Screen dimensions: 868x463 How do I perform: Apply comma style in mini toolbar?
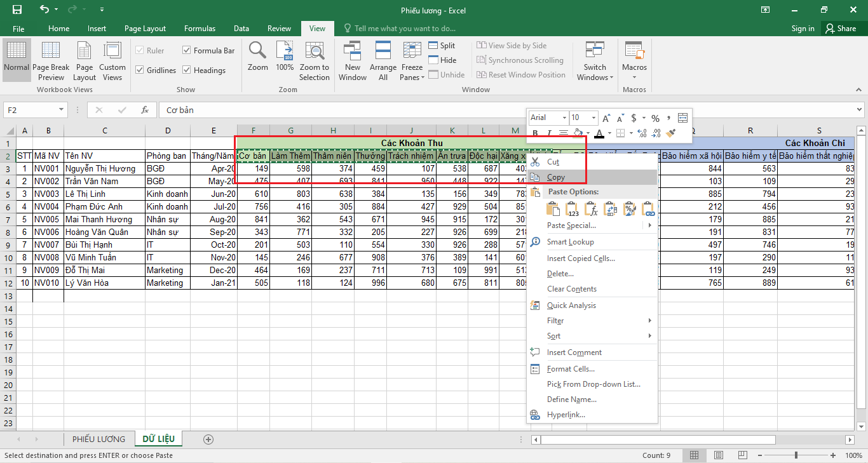(668, 118)
